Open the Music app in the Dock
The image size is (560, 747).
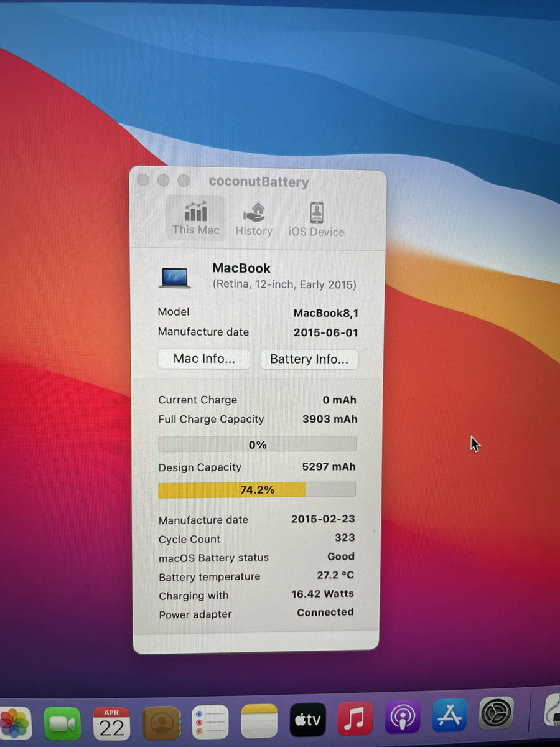(355, 720)
